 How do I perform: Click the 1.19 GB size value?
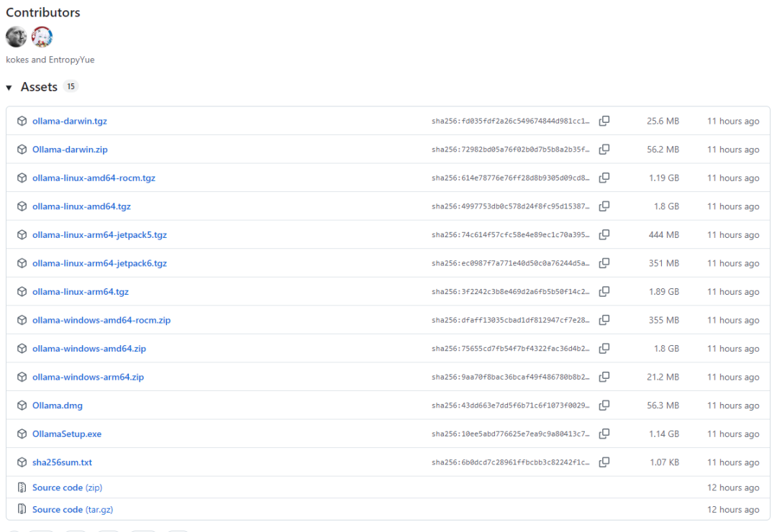coord(664,178)
